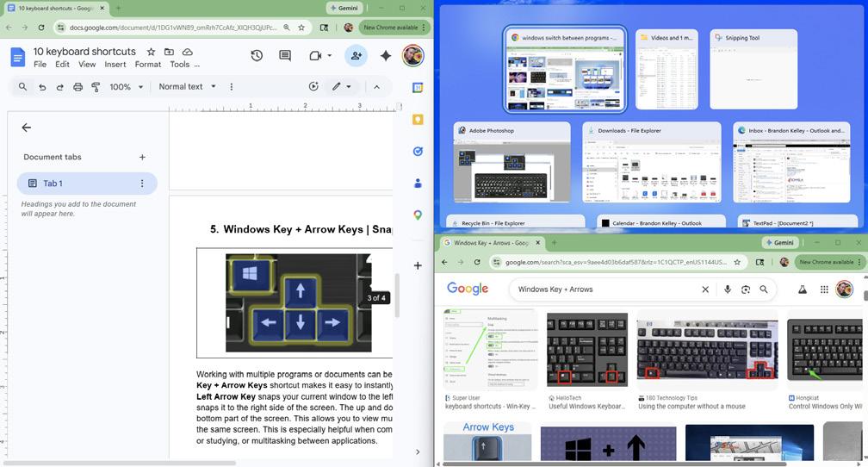Add a new document tab with plus
868x467 pixels.
[142, 158]
